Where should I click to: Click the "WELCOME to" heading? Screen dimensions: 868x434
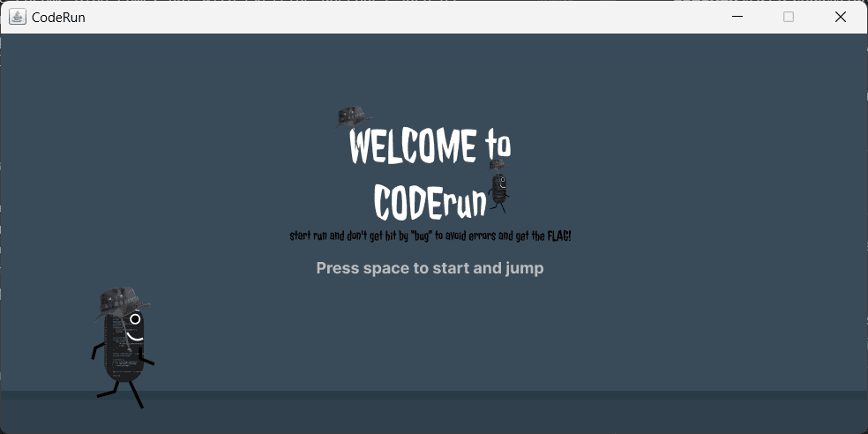pyautogui.click(x=430, y=146)
